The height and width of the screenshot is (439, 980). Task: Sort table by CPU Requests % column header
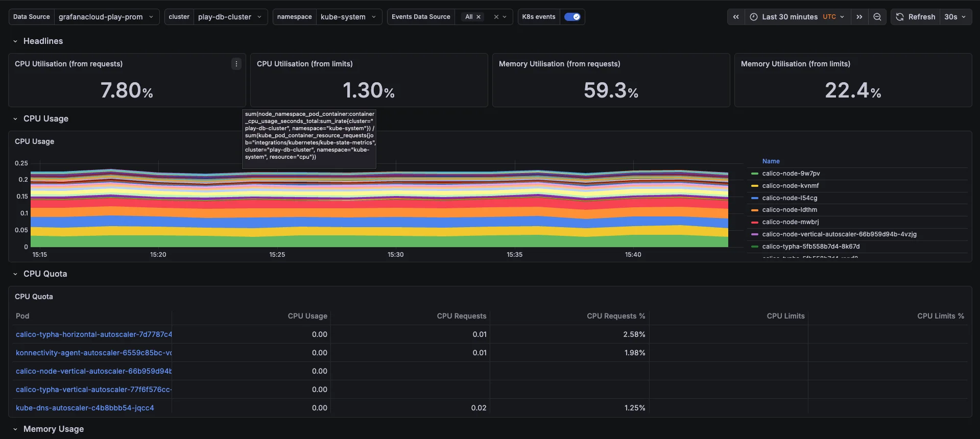(x=615, y=316)
